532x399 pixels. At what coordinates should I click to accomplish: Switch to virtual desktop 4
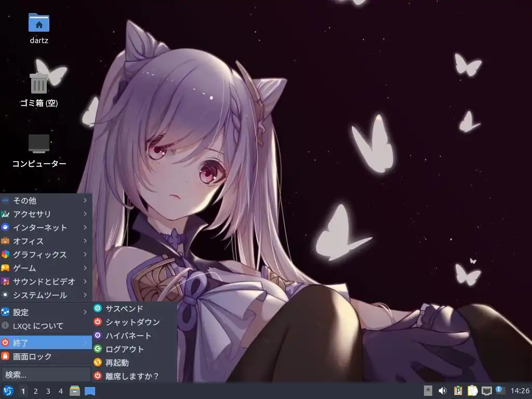pos(61,391)
